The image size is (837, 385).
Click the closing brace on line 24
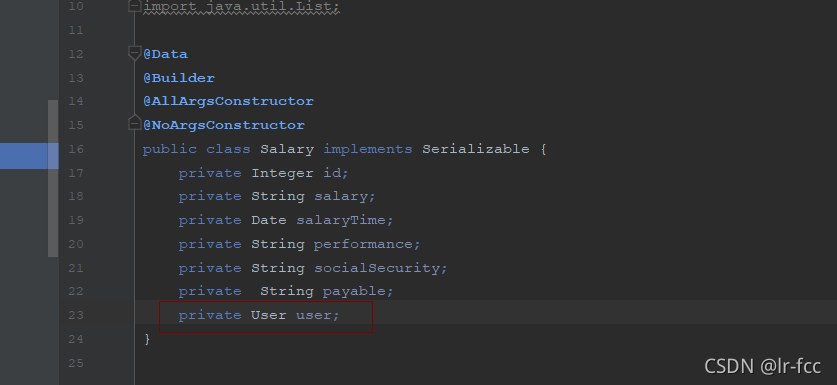147,339
